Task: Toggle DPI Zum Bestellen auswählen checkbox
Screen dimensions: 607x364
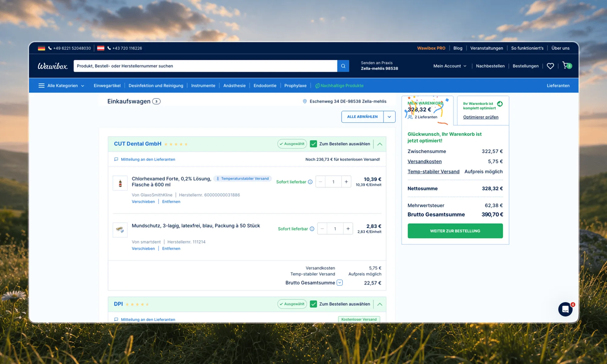Action: pyautogui.click(x=314, y=304)
